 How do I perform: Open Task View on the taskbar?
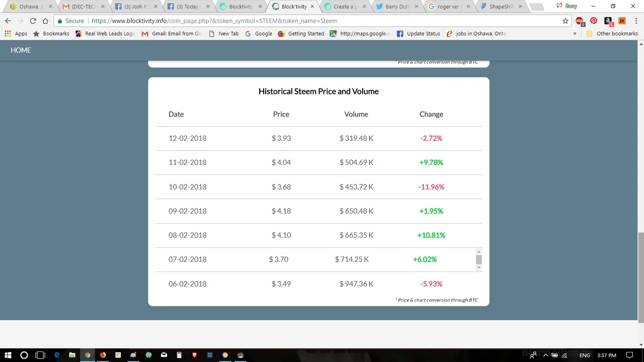coord(40,355)
